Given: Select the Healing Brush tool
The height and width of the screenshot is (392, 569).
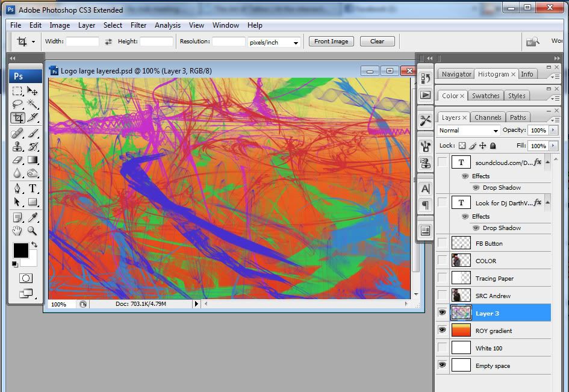Looking at the screenshot, I should 17,134.
